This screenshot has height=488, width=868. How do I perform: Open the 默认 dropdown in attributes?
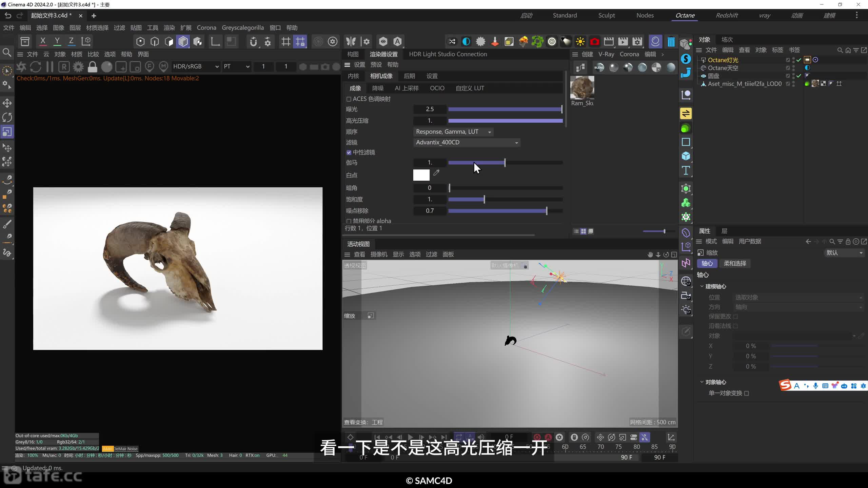844,253
